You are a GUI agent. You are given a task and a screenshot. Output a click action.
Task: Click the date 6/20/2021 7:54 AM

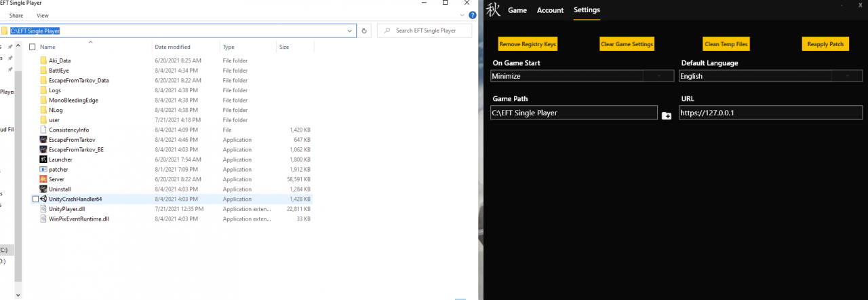click(x=177, y=160)
